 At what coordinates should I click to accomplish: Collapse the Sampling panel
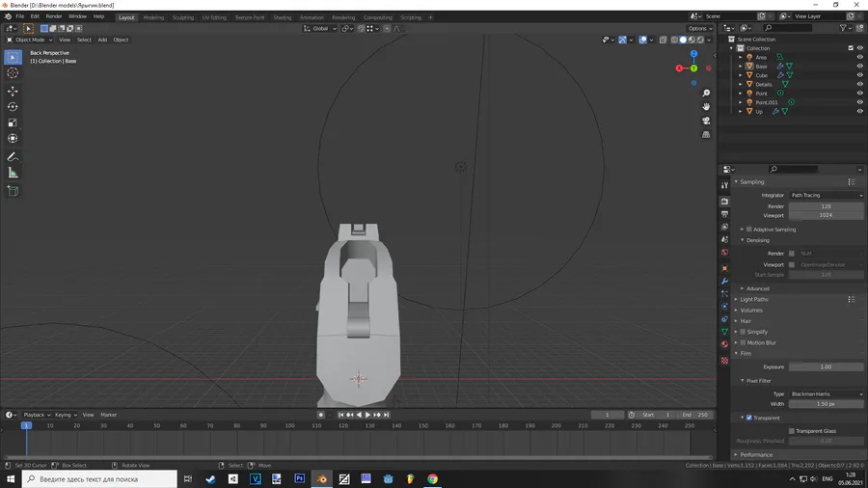pyautogui.click(x=751, y=182)
